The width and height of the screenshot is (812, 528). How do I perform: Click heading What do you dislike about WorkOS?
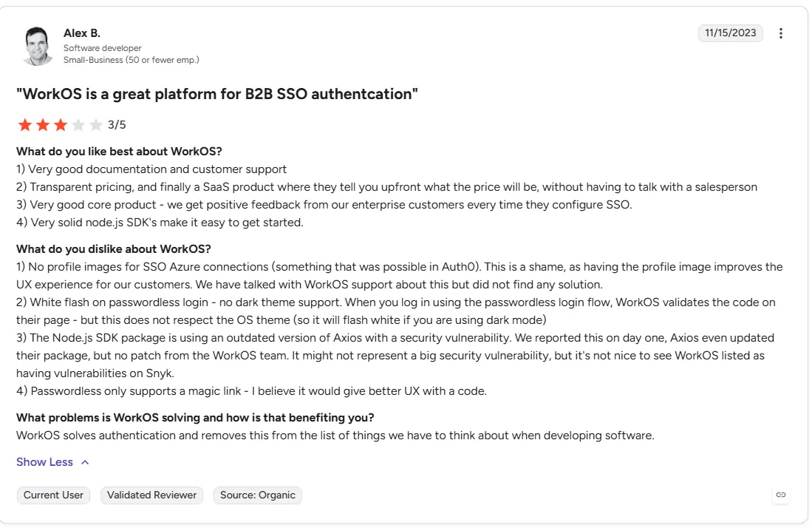coord(113,248)
